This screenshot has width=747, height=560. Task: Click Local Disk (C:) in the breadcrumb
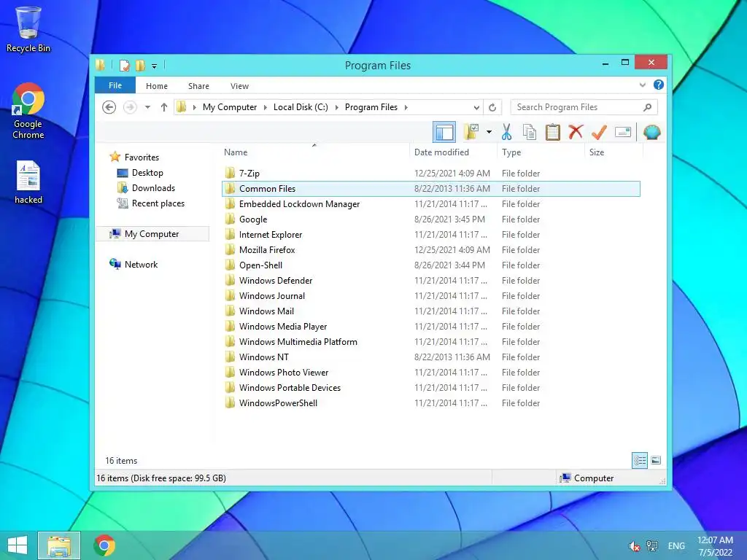point(301,107)
